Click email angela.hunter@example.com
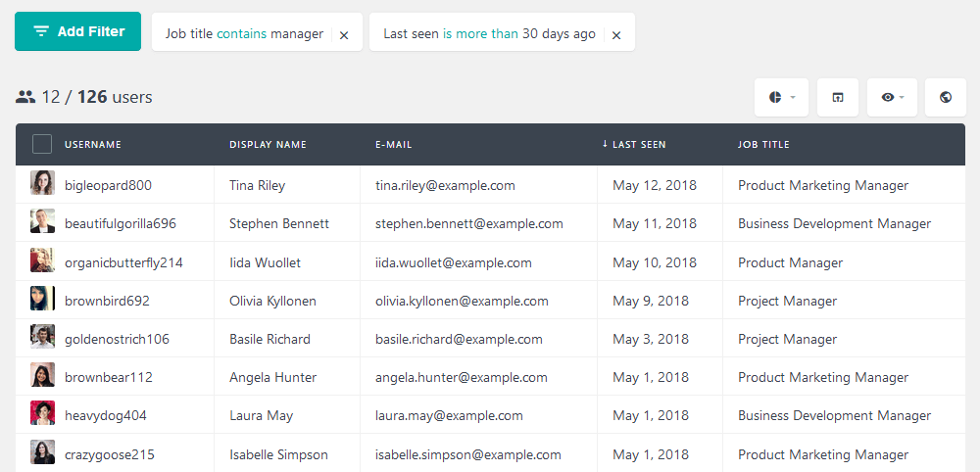This screenshot has height=472, width=980. coord(462,377)
